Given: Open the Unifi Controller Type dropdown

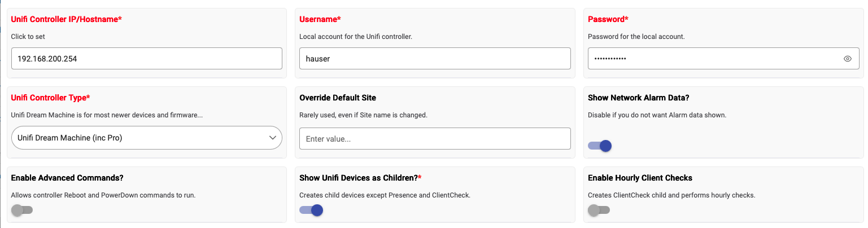Looking at the screenshot, I should pyautogui.click(x=146, y=138).
